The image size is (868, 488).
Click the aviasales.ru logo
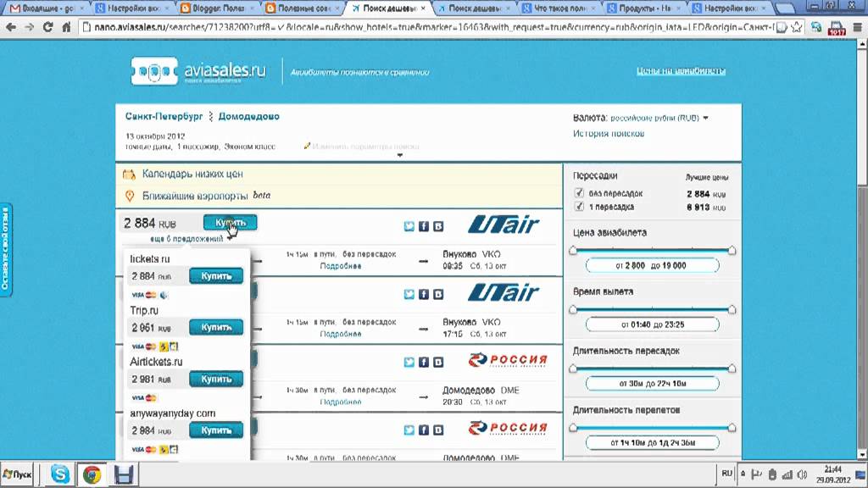(x=198, y=71)
